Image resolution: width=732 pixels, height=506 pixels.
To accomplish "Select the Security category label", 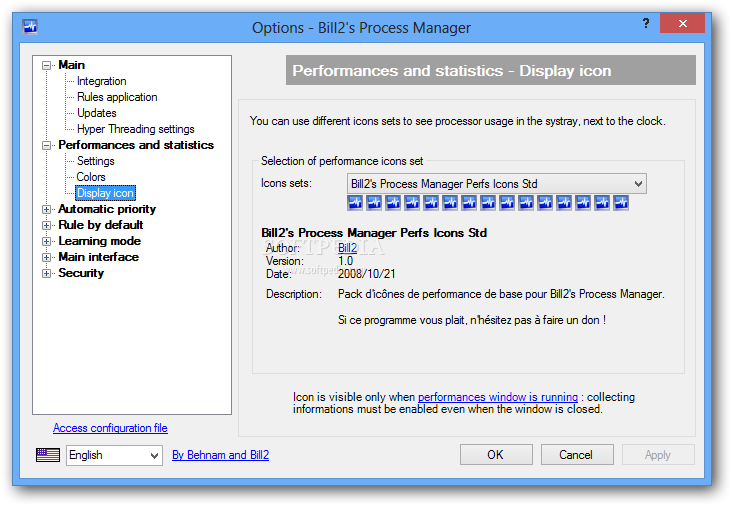I will point(81,273).
